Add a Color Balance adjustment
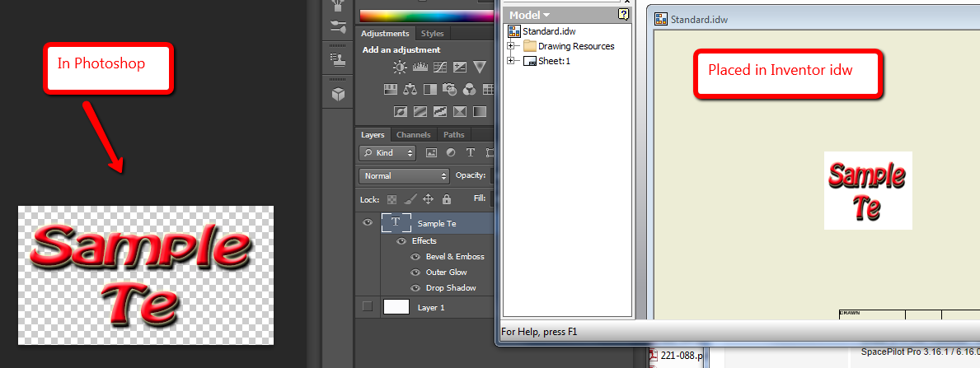This screenshot has width=980, height=368. [x=410, y=90]
